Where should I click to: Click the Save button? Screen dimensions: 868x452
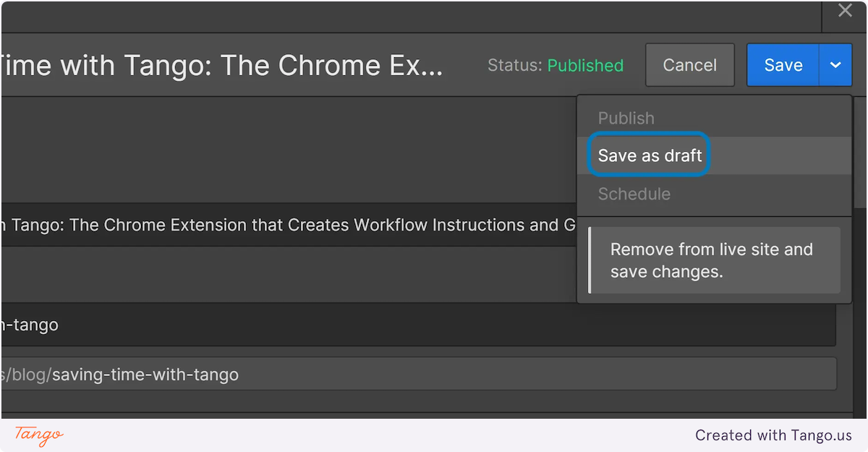click(783, 65)
